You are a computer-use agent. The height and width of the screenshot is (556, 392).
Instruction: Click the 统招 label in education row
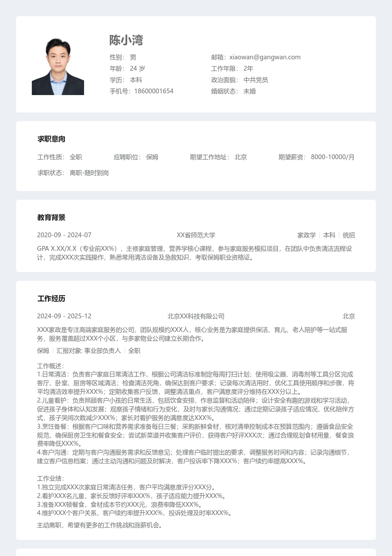point(349,235)
